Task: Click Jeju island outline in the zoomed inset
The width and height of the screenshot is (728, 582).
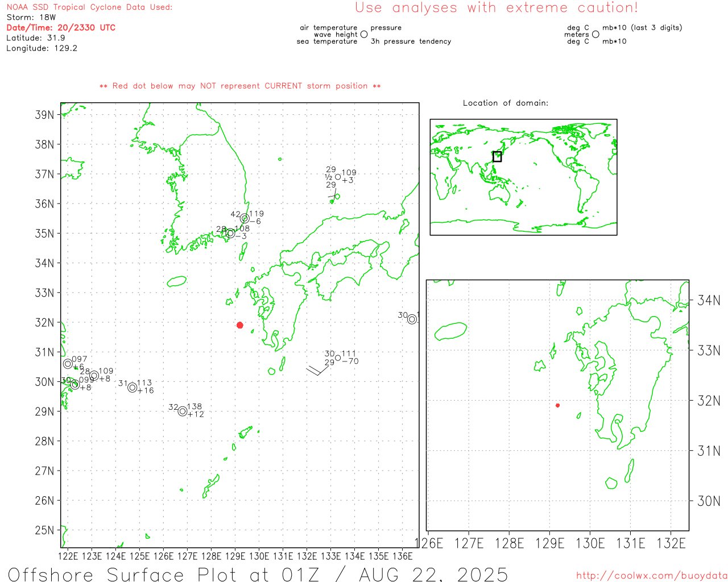Action: (450, 331)
